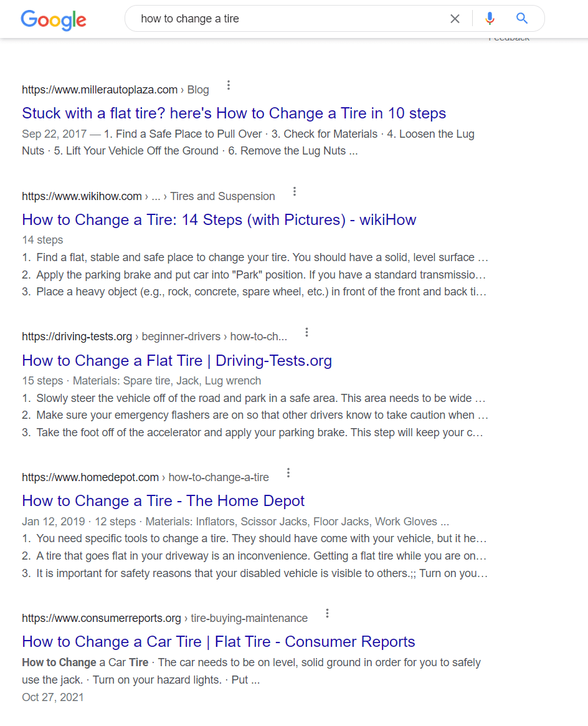Visit the Stuck with a flat tire article
The image size is (588, 726).
(x=234, y=113)
